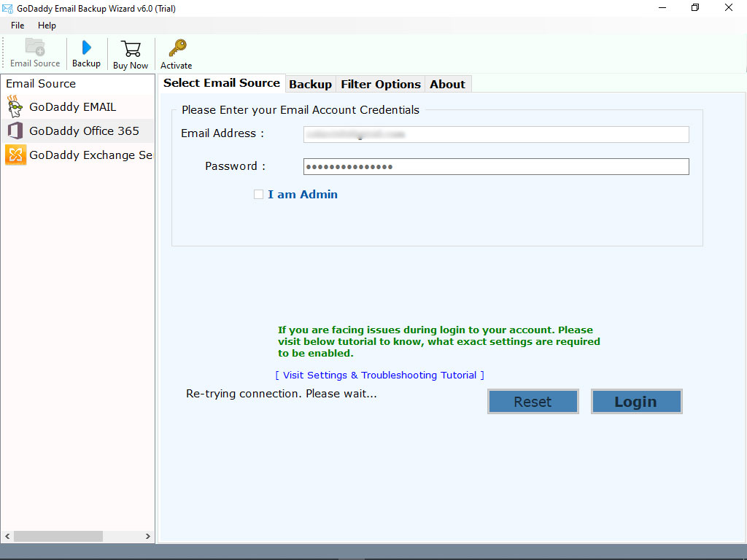Screen dimensions: 747x560
Task: Click 'Re-trying connection. Please wait...' status text
Action: tap(281, 393)
